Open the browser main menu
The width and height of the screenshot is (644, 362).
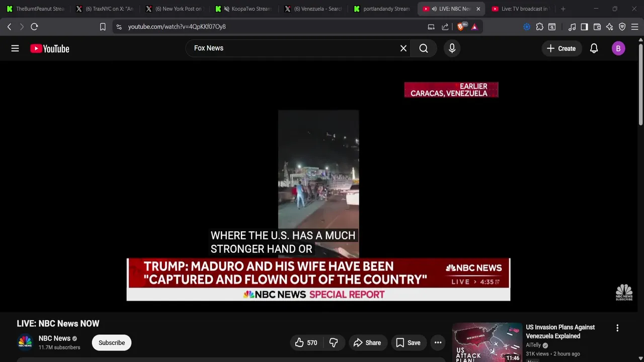coord(635,27)
